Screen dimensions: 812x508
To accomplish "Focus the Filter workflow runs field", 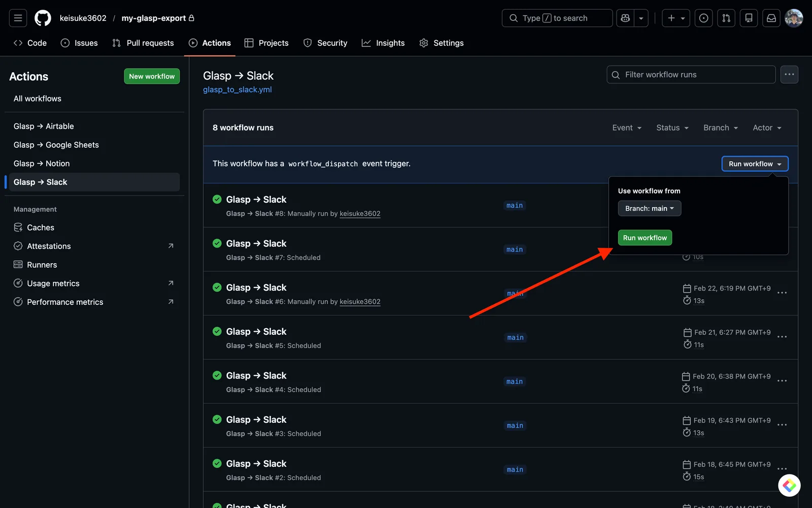I will [x=691, y=75].
